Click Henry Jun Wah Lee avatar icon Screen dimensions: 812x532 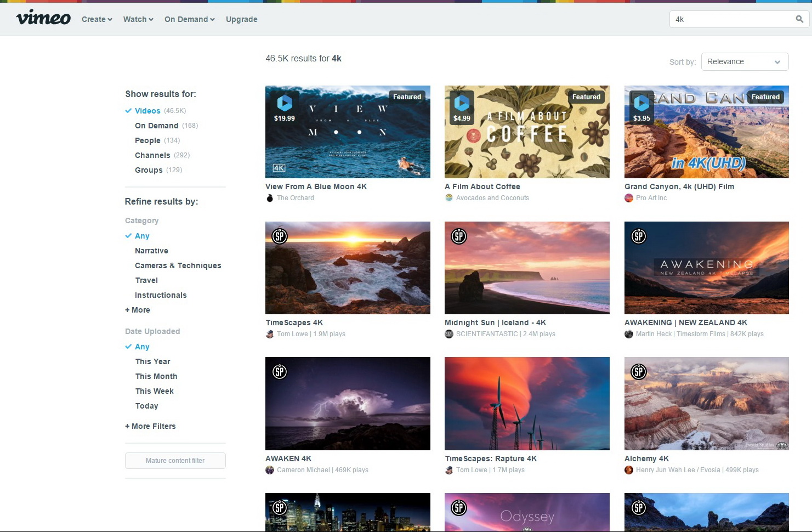(x=629, y=470)
